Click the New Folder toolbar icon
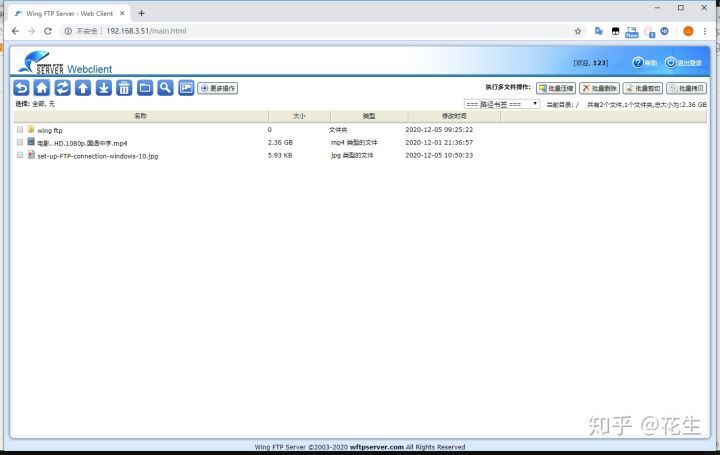The height and width of the screenshot is (455, 720). pyautogui.click(x=145, y=88)
